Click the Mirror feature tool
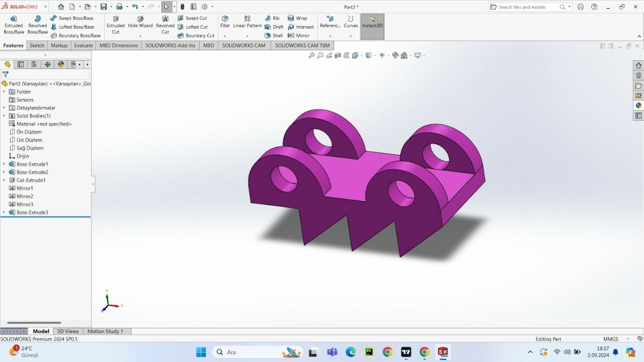This screenshot has width=644, height=362. click(x=299, y=36)
